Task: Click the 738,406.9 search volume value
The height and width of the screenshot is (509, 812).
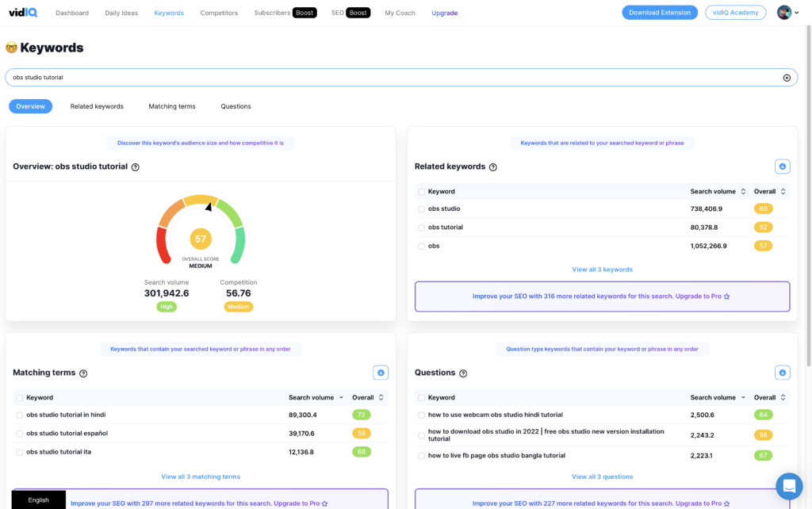Action: click(x=707, y=209)
